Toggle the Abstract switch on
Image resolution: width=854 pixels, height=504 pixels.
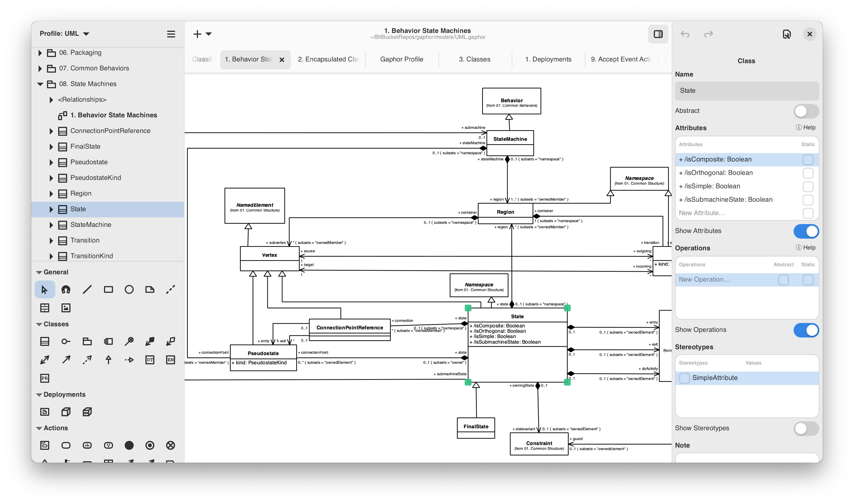(806, 111)
